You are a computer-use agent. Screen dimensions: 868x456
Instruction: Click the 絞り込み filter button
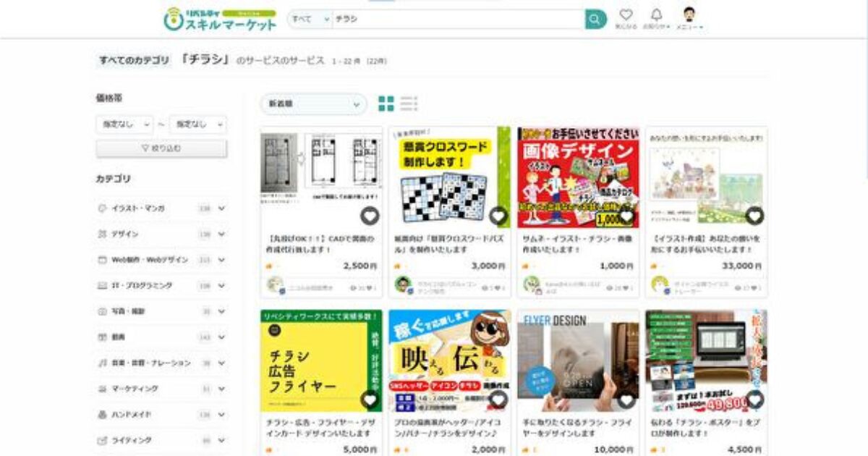pyautogui.click(x=161, y=148)
